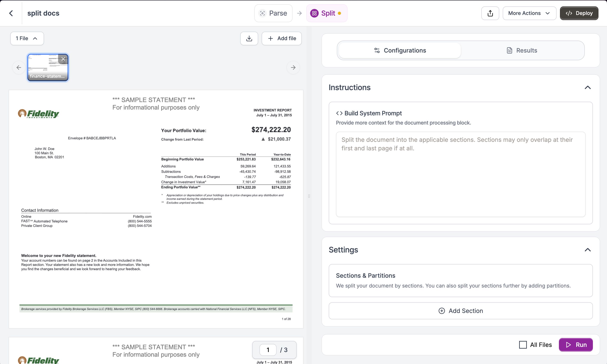Click Add Section button

point(461,311)
